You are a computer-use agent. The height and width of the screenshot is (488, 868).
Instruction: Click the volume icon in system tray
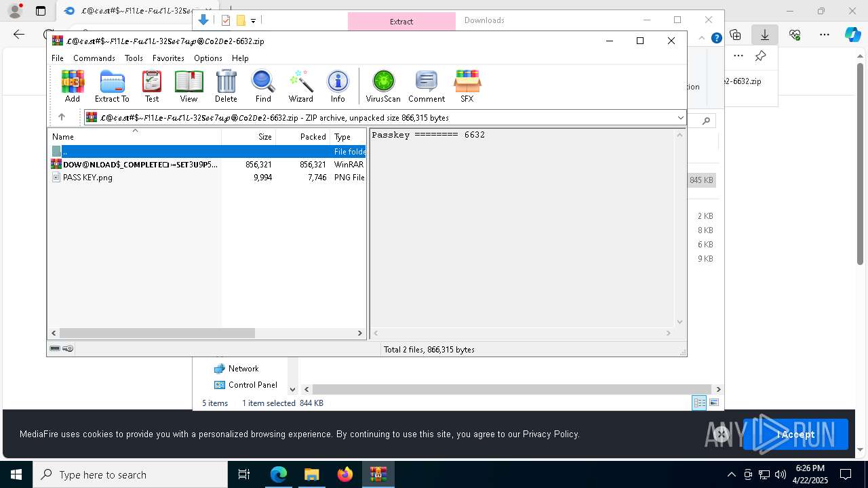point(781,474)
